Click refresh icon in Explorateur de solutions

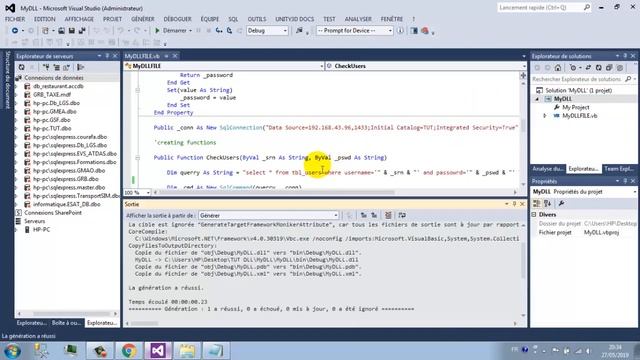pyautogui.click(x=598, y=68)
